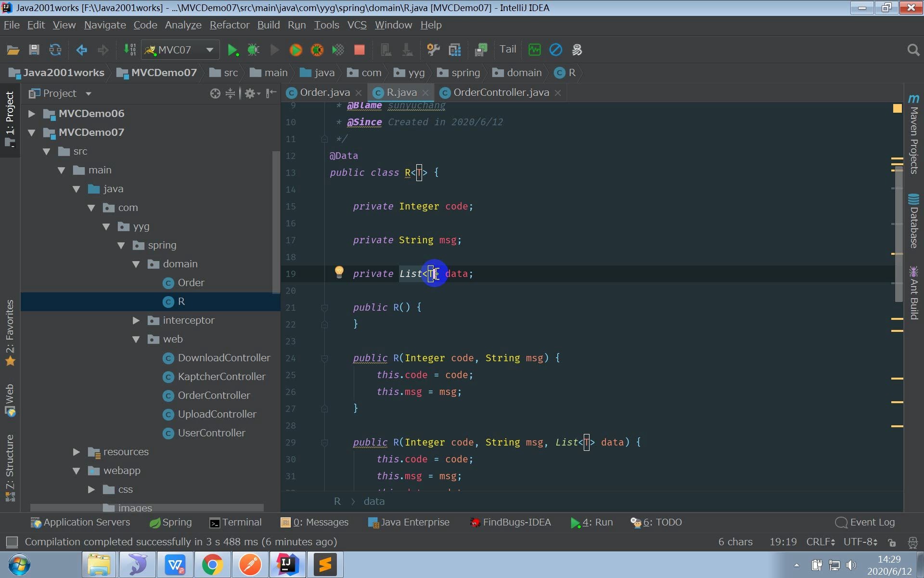Open the Spring tool window

pos(170,522)
